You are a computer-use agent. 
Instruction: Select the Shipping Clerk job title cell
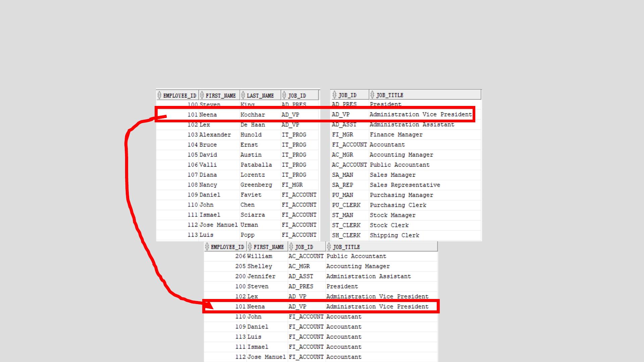tap(394, 235)
